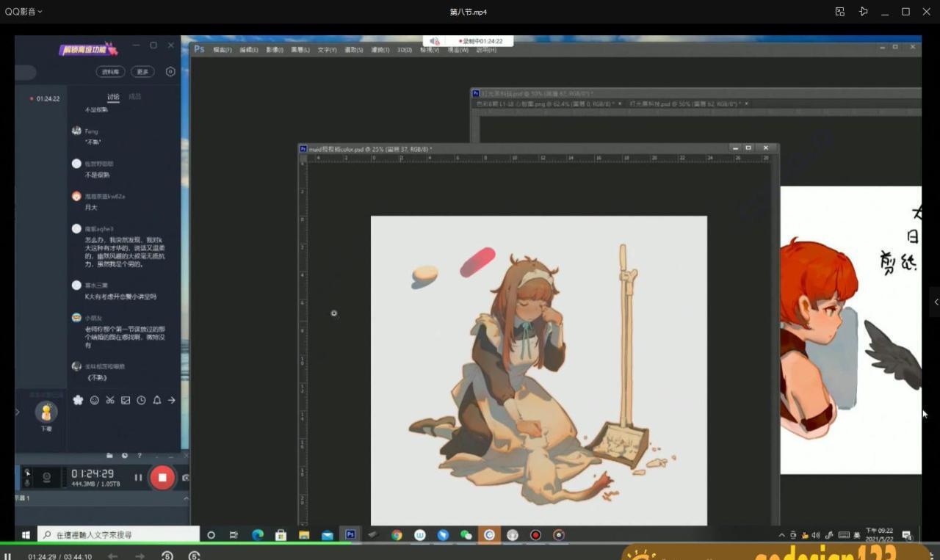Pause the screen recording
940x560 pixels.
[x=138, y=478]
